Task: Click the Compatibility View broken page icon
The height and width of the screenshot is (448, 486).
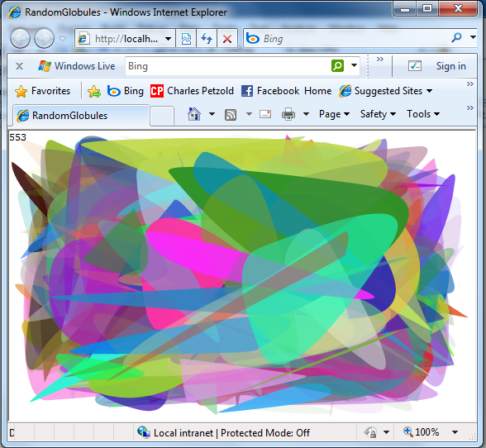Action: pyautogui.click(x=186, y=39)
